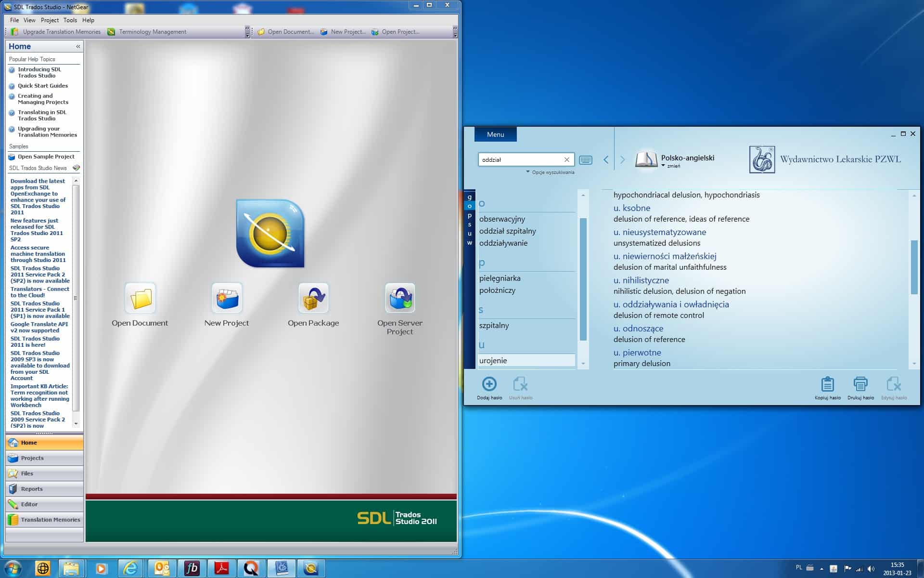Select 'oddział szpitalny' in word list
Viewport: 924px width, 578px height.
[507, 231]
